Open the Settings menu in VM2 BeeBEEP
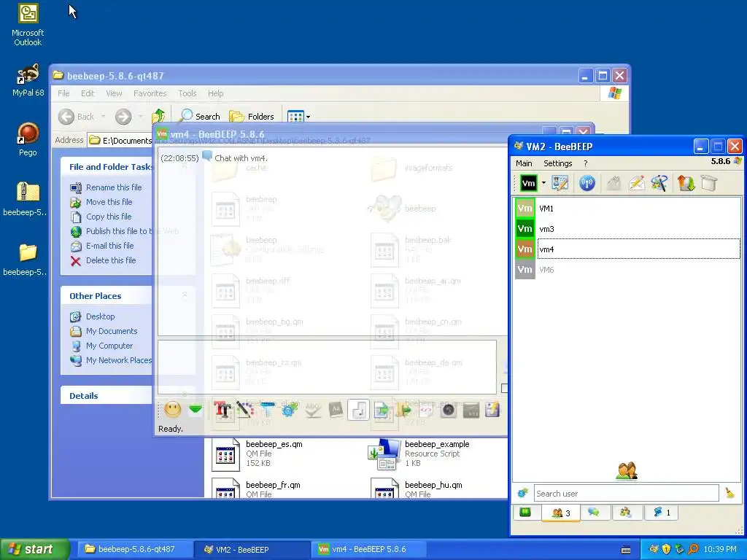The image size is (747, 560). pos(557,163)
